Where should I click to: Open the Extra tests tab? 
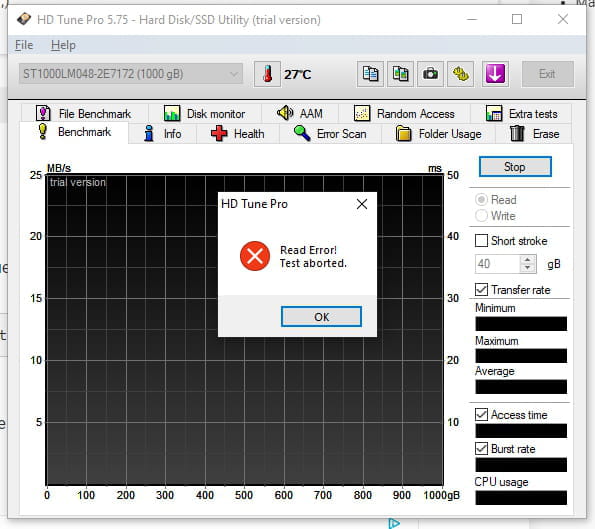521,113
